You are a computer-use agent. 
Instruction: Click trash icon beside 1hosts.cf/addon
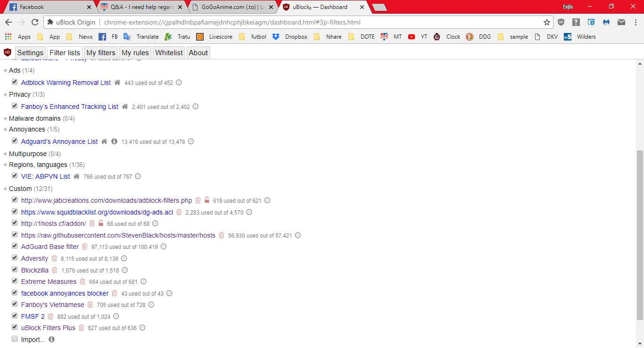[x=92, y=224]
